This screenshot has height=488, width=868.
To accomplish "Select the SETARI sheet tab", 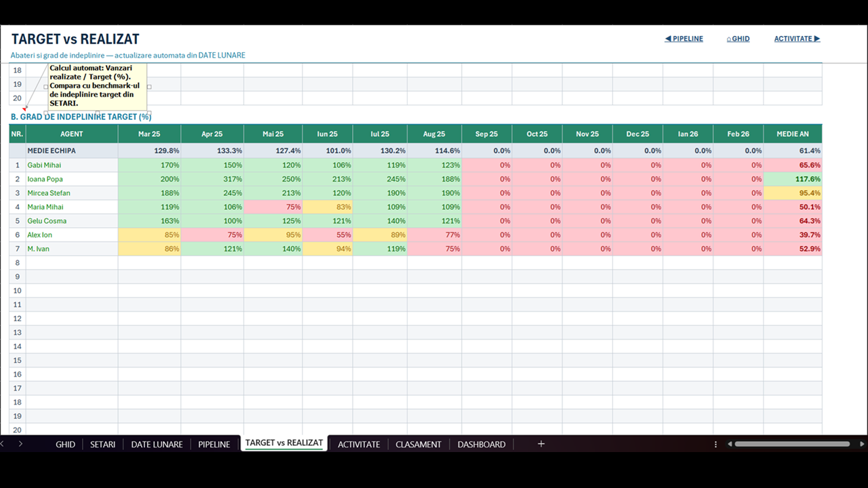I will [102, 444].
